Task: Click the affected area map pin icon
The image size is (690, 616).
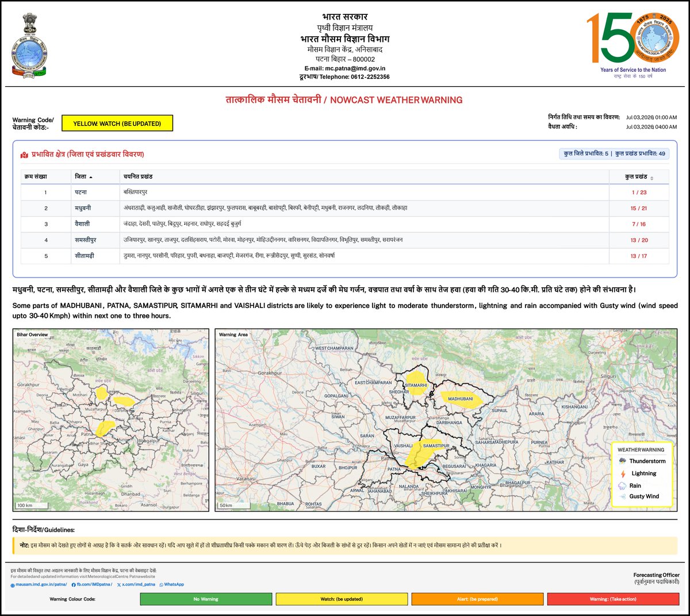Action: [x=24, y=155]
